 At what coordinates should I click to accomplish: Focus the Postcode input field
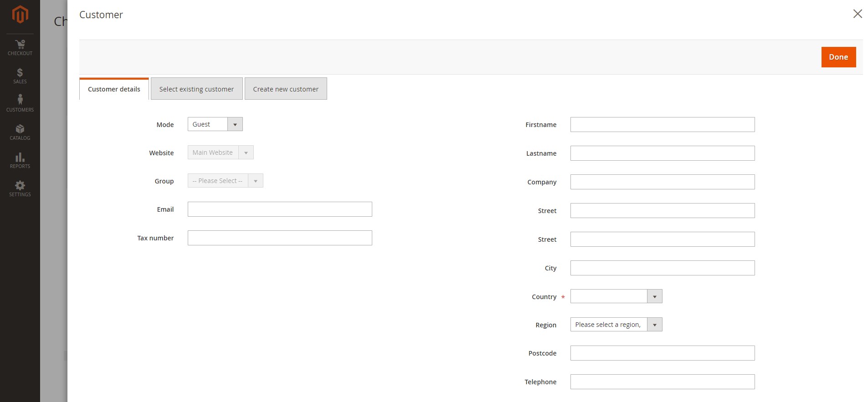point(663,353)
